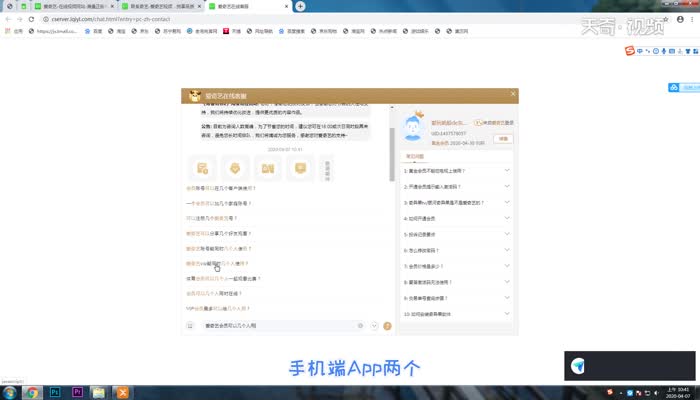Close the iQIYI online customer service window
The height and width of the screenshot is (400, 700).
pos(513,94)
